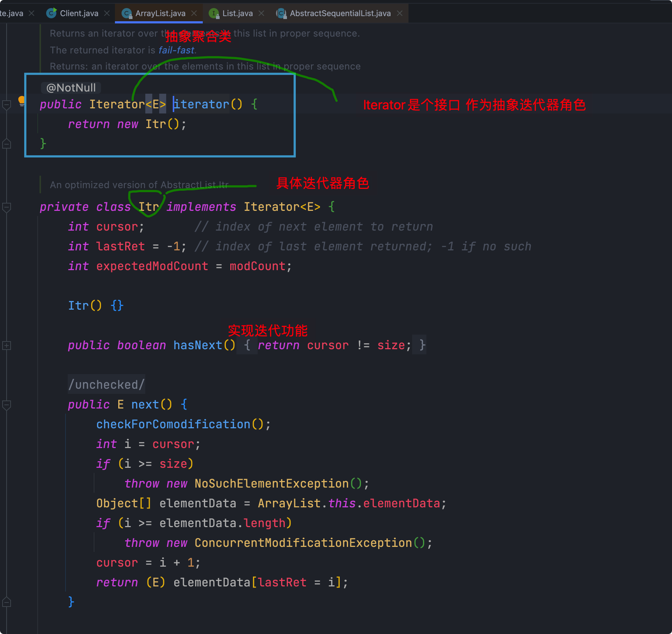Click the expectedModCount field name
This screenshot has width=672, height=634.
[x=152, y=266]
